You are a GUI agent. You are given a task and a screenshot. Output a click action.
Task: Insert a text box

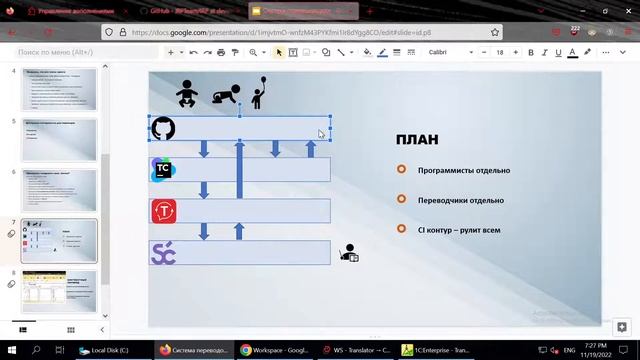(x=293, y=52)
